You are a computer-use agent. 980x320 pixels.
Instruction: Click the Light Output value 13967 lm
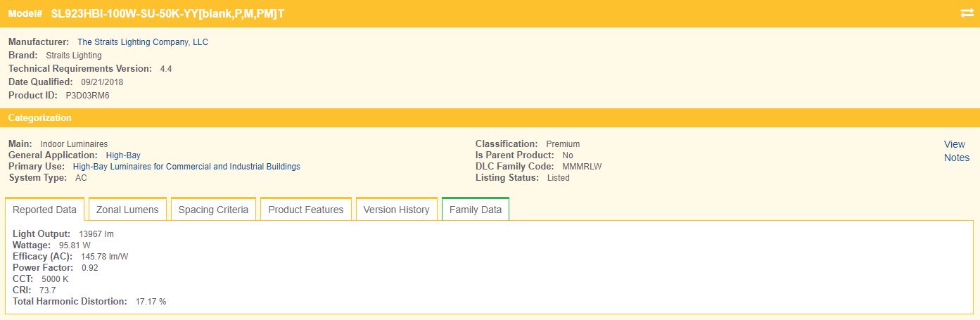tap(96, 233)
